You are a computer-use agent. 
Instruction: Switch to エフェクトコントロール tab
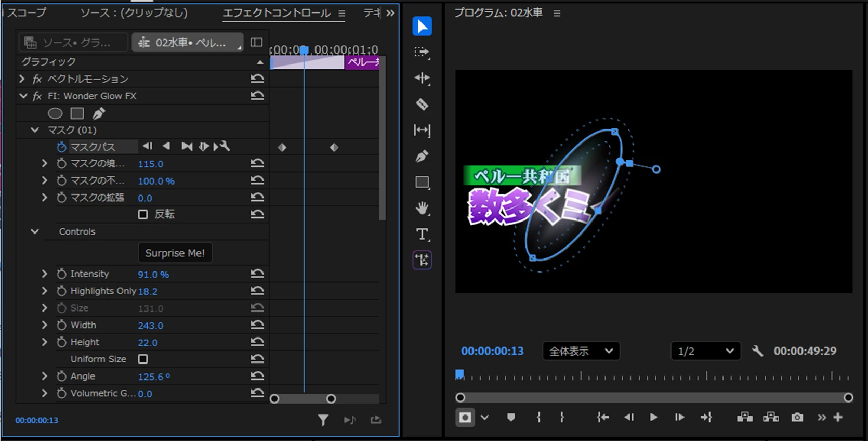pyautogui.click(x=277, y=13)
